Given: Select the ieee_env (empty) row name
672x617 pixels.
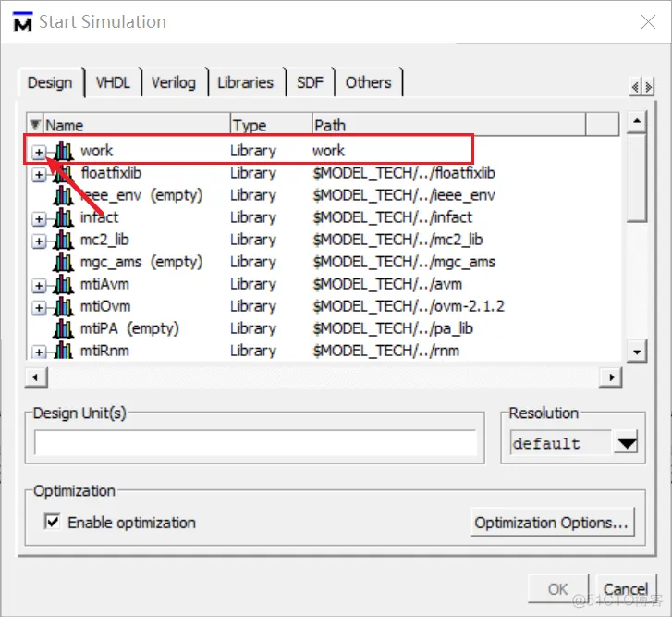Looking at the screenshot, I should click(141, 195).
